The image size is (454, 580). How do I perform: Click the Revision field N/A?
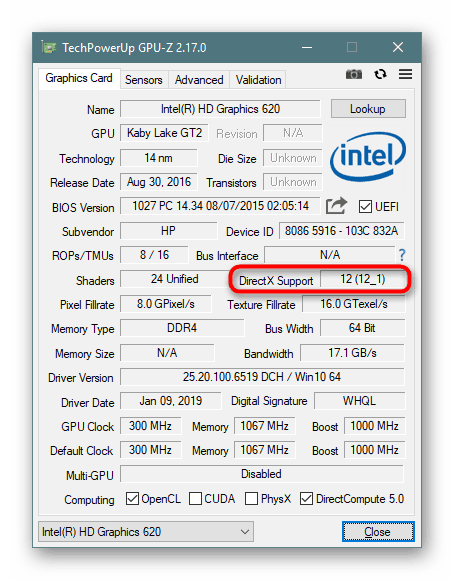coord(293,133)
